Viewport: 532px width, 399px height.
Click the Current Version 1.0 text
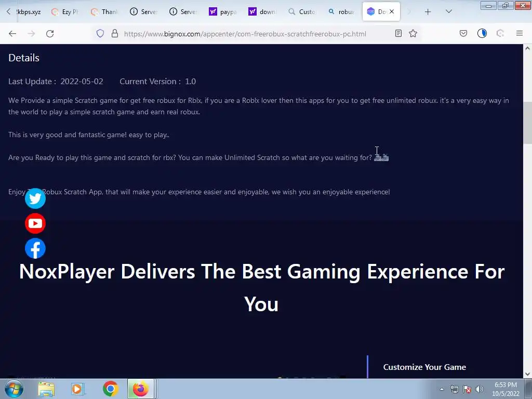point(158,82)
